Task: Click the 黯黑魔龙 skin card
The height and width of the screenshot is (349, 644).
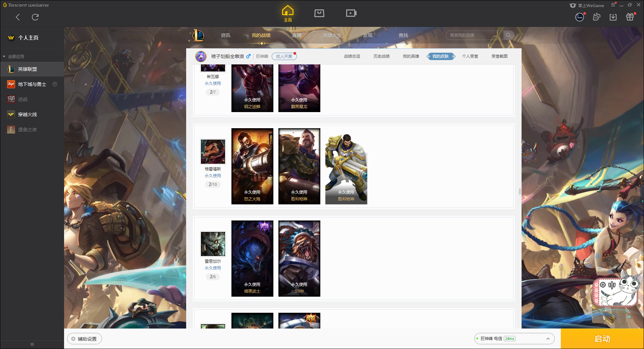Action: 299,88
